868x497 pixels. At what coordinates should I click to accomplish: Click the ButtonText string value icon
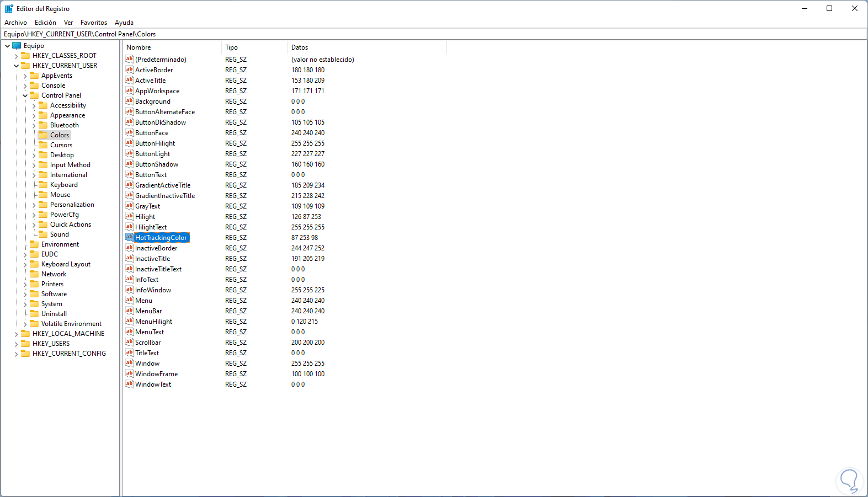click(130, 174)
